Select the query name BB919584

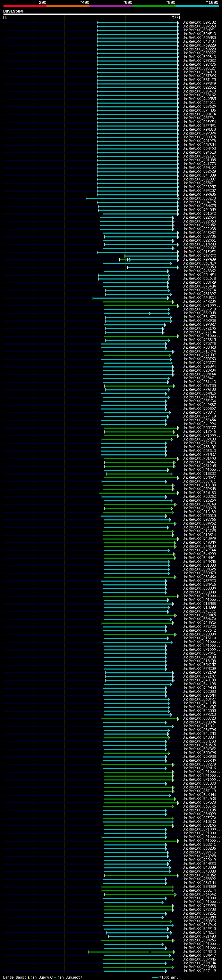13,11
